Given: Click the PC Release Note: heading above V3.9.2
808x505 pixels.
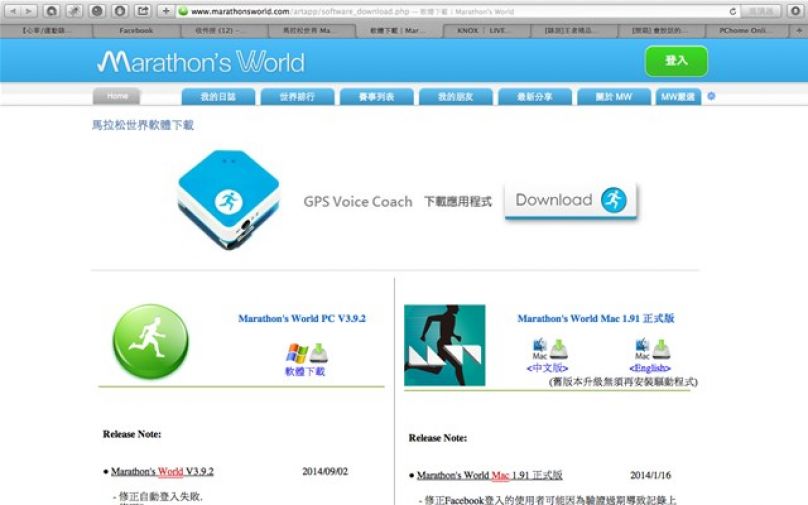Looking at the screenshot, I should tap(132, 434).
